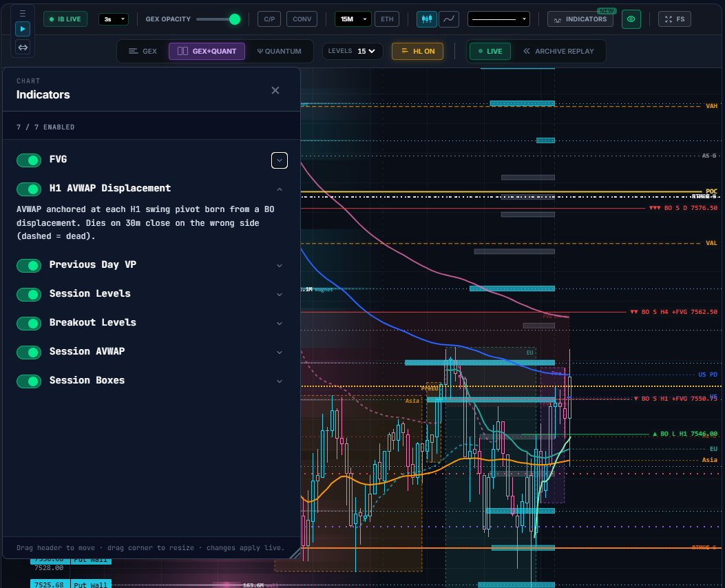The image size is (725, 588).
Task: Toggle the FVG indicator switch
Action: [x=29, y=160]
